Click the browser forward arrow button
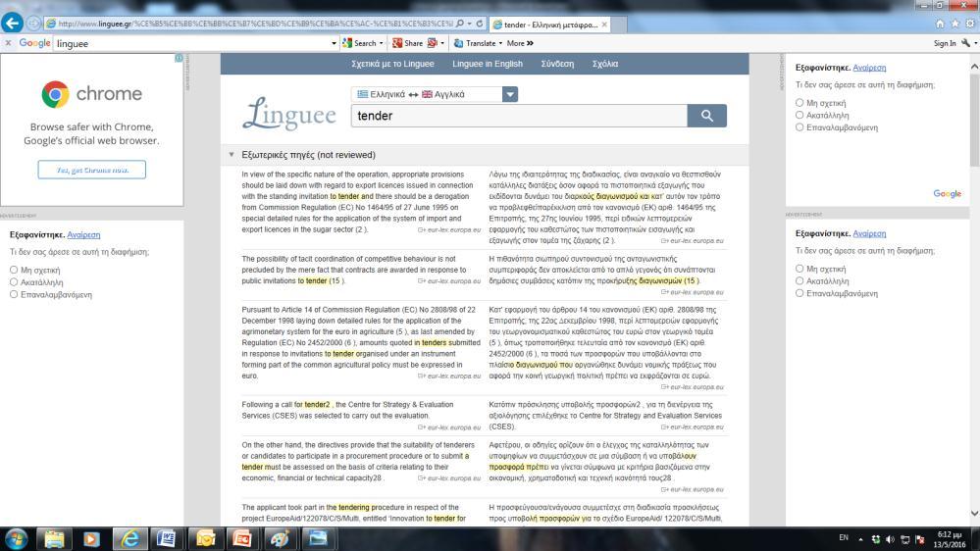Screen dimensions: 980x551 pyautogui.click(x=33, y=24)
